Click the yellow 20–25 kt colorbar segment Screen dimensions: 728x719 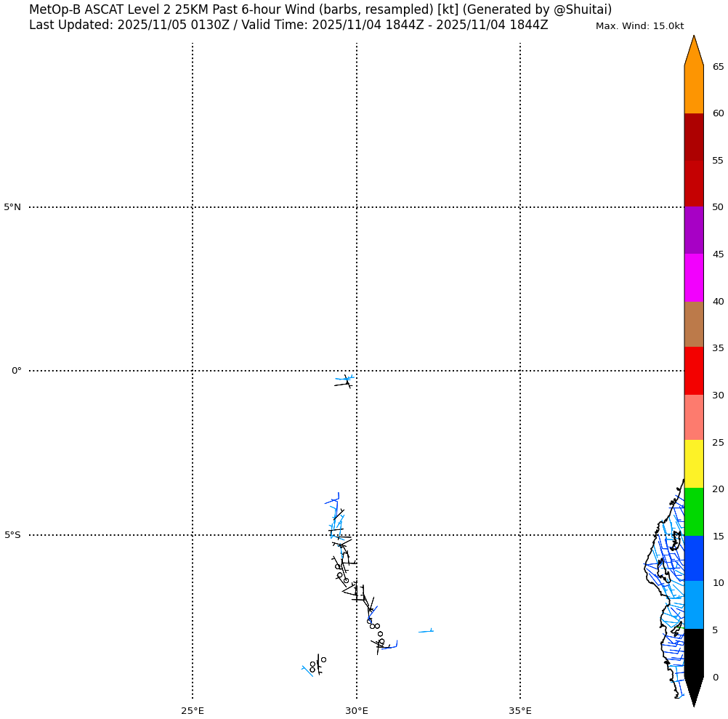coord(694,464)
